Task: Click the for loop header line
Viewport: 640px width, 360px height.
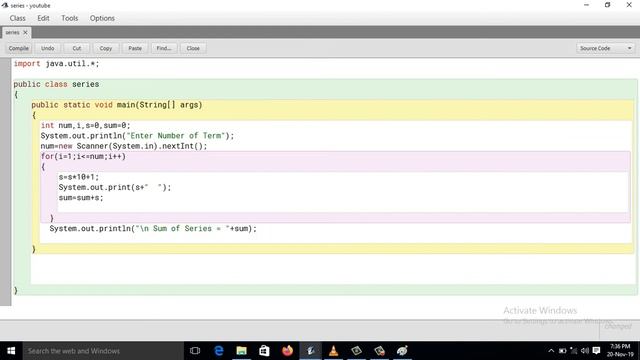Action: pos(83,156)
